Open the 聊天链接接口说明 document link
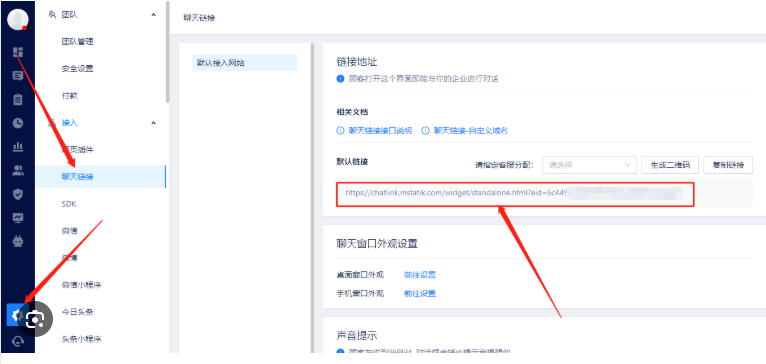Image resolution: width=766 pixels, height=364 pixels. (x=380, y=130)
